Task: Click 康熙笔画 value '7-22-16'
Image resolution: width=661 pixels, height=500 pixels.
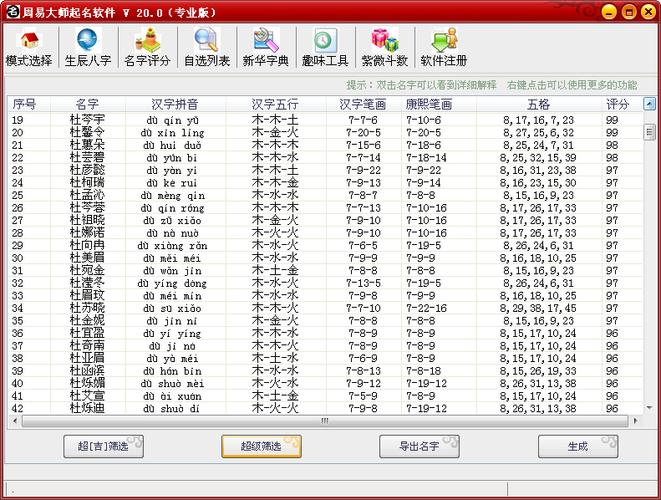Action: (426, 308)
